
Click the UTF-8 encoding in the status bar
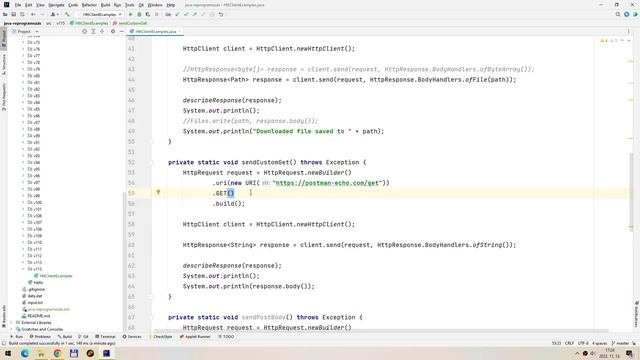point(583,343)
